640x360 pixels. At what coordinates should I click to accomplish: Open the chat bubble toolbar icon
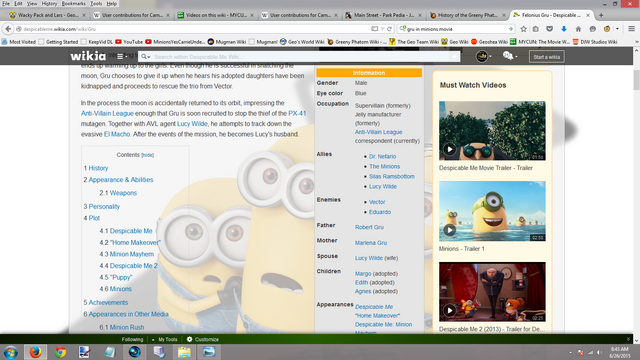(x=592, y=29)
